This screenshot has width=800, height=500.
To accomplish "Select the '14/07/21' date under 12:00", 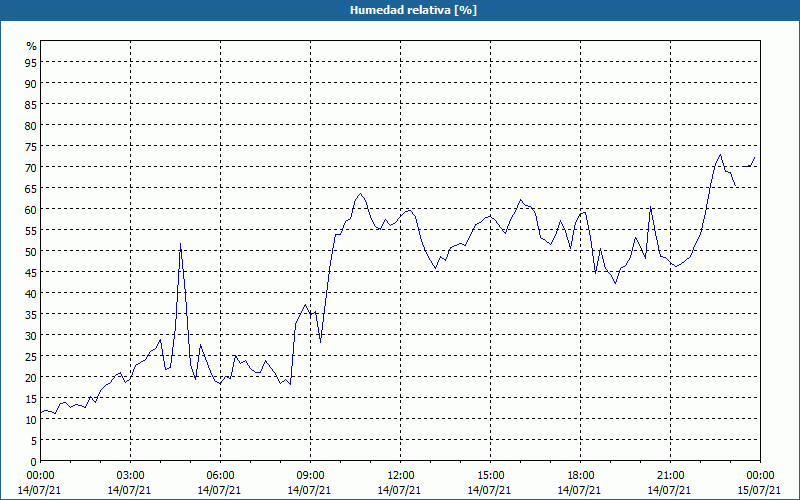I will 399,490.
